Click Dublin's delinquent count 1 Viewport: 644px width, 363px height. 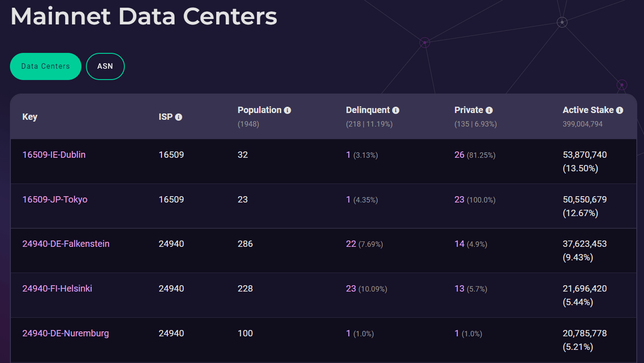(348, 155)
